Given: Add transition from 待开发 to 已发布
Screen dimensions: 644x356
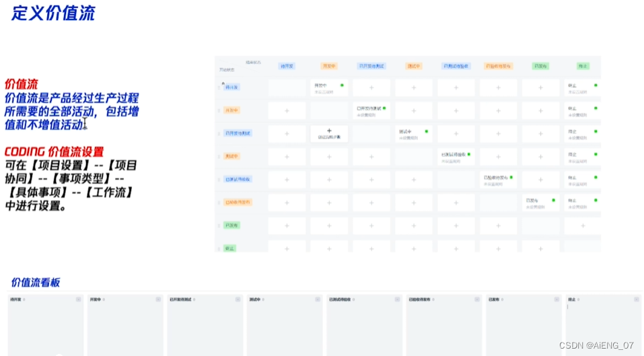Looking at the screenshot, I should point(540,88).
